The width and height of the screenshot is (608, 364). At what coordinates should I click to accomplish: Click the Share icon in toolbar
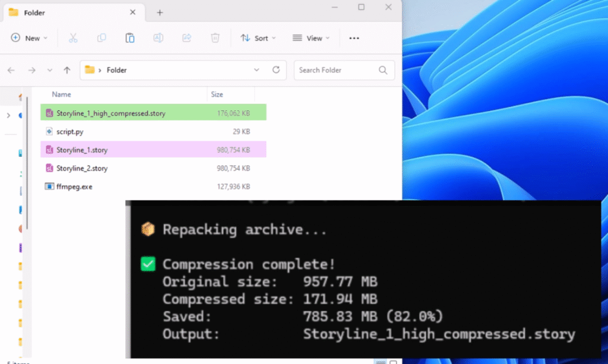pos(186,38)
